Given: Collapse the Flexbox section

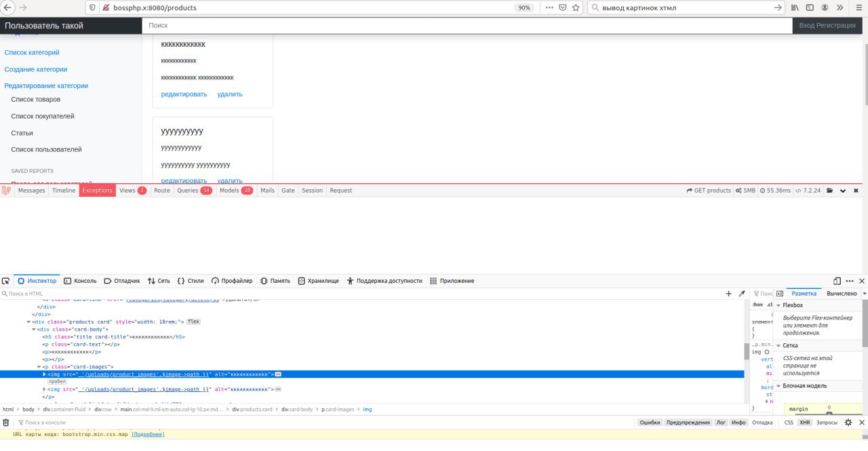Looking at the screenshot, I should [778, 306].
